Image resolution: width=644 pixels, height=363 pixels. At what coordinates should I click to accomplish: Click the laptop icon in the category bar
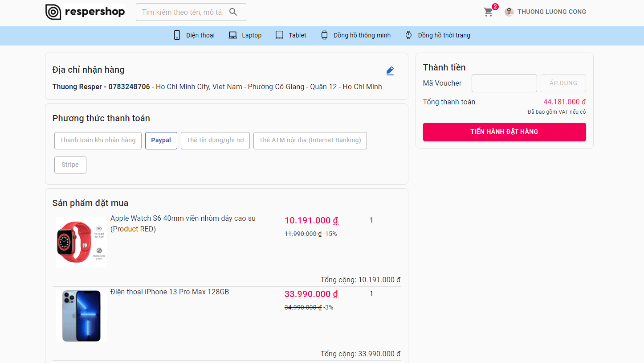coord(232,35)
